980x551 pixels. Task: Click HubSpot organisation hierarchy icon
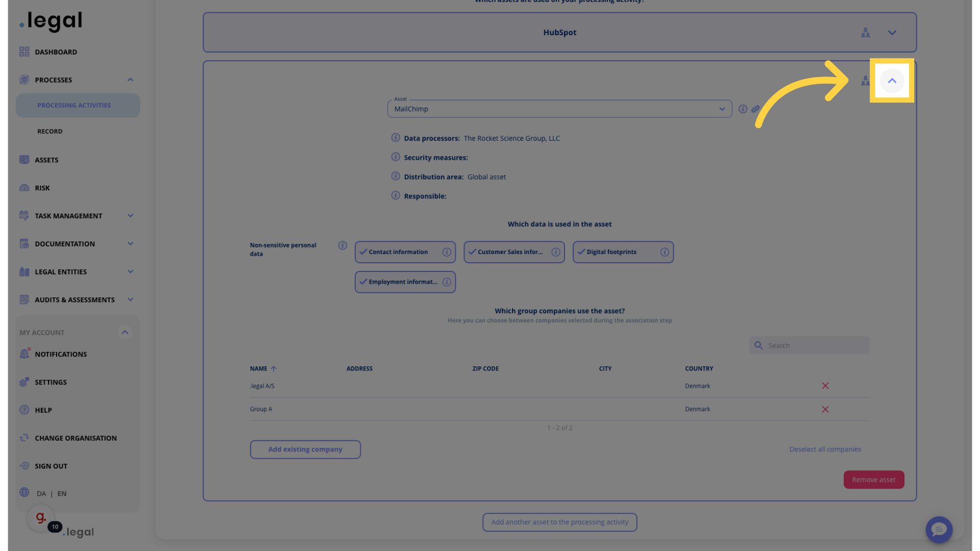coord(865,33)
